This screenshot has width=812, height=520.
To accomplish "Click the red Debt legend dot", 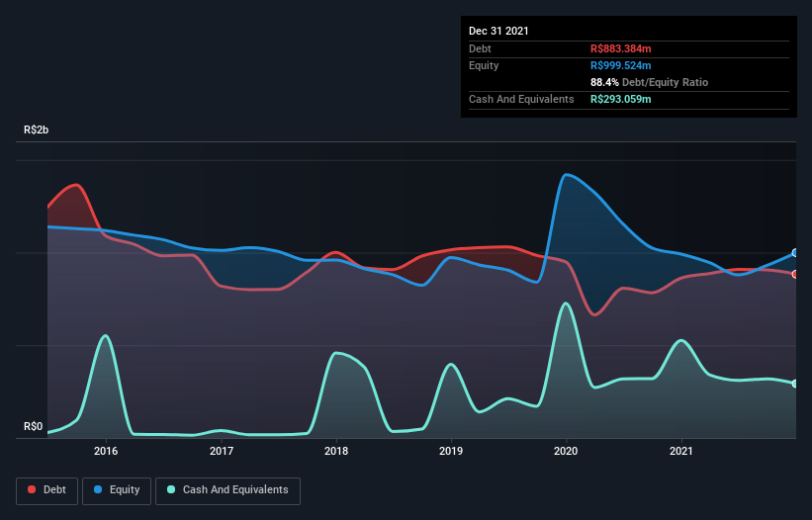I will [x=32, y=489].
